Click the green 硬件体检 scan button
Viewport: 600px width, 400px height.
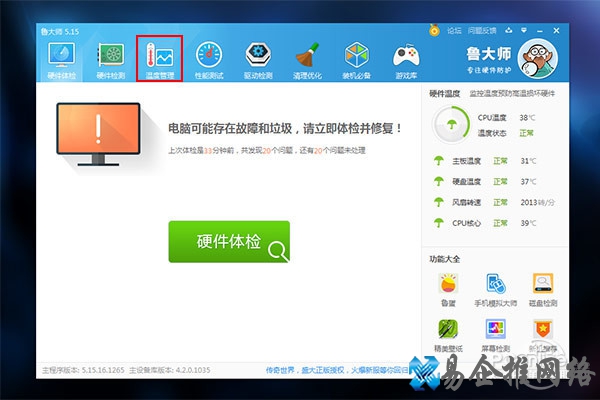tap(229, 242)
